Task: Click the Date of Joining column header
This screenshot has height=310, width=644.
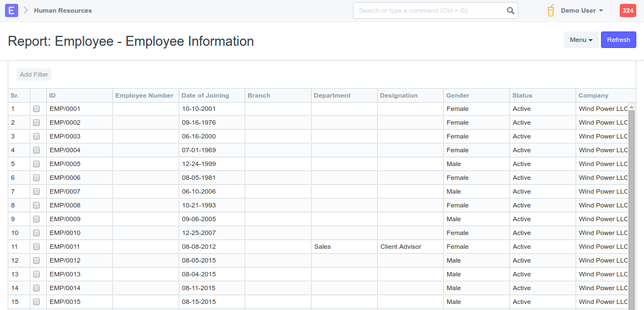Action: click(x=205, y=95)
